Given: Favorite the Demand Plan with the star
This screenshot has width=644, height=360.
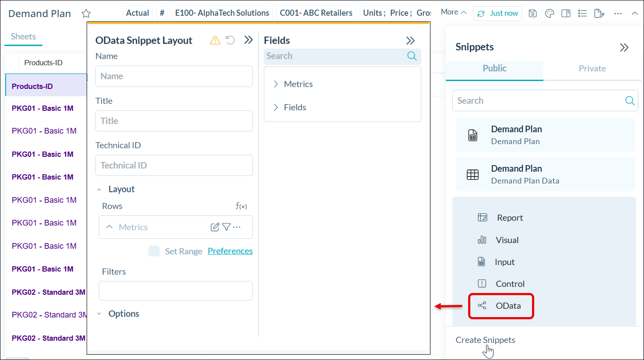Looking at the screenshot, I should pyautogui.click(x=86, y=14).
